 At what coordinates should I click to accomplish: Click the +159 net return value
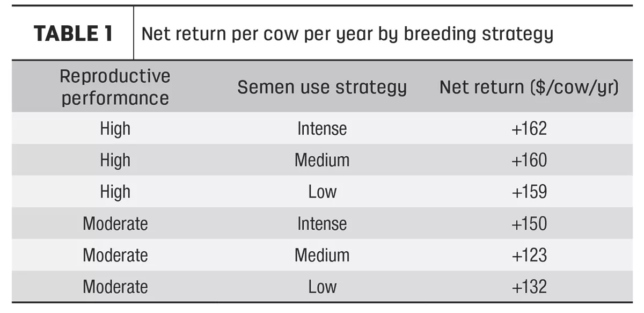click(x=529, y=192)
